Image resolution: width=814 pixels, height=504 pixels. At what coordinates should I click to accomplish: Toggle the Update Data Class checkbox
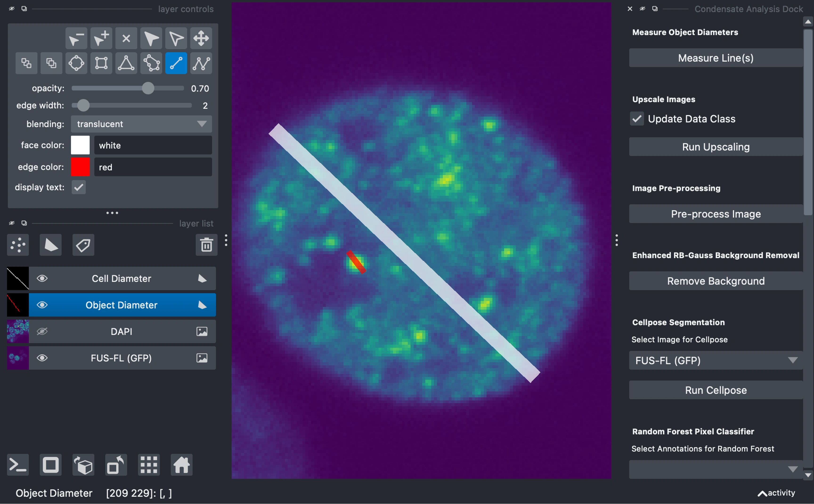pyautogui.click(x=637, y=119)
